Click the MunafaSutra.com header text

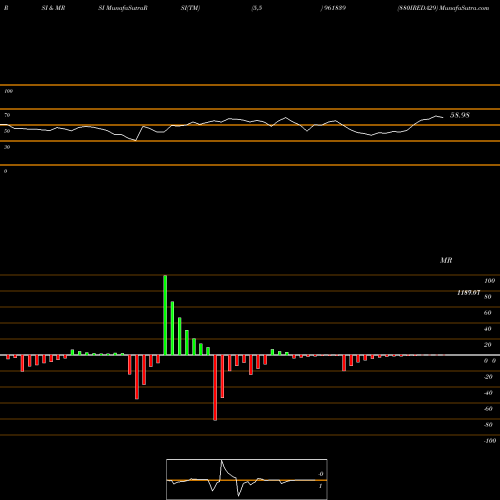click(x=464, y=8)
